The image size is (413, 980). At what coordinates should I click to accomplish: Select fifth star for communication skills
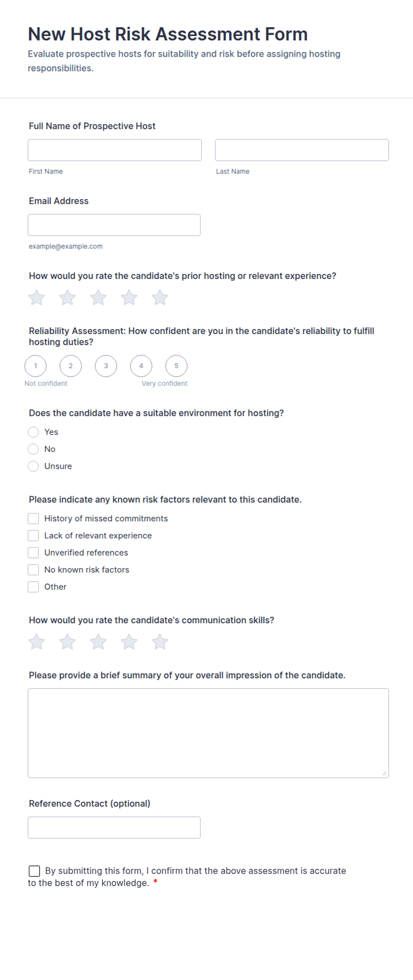pos(160,642)
